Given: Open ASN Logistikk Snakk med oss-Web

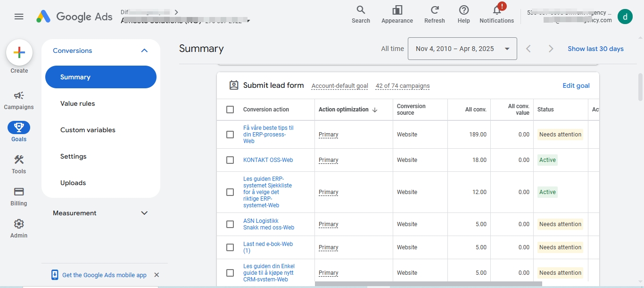Looking at the screenshot, I should (x=269, y=224).
